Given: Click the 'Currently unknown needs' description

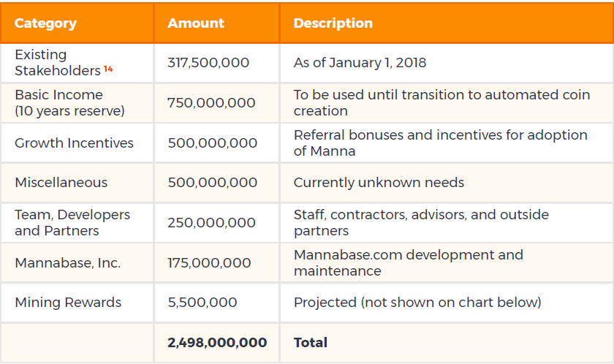Looking at the screenshot, I should (x=379, y=183).
